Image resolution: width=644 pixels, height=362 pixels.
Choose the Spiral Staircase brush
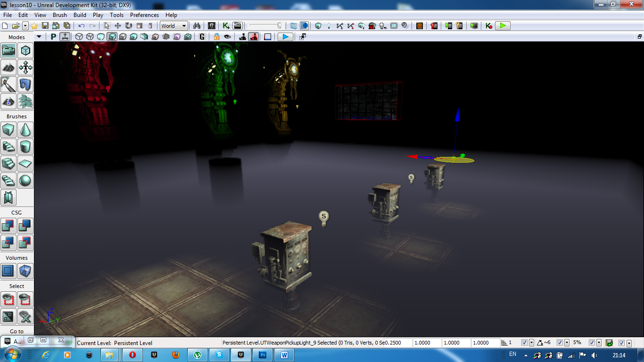(9, 181)
